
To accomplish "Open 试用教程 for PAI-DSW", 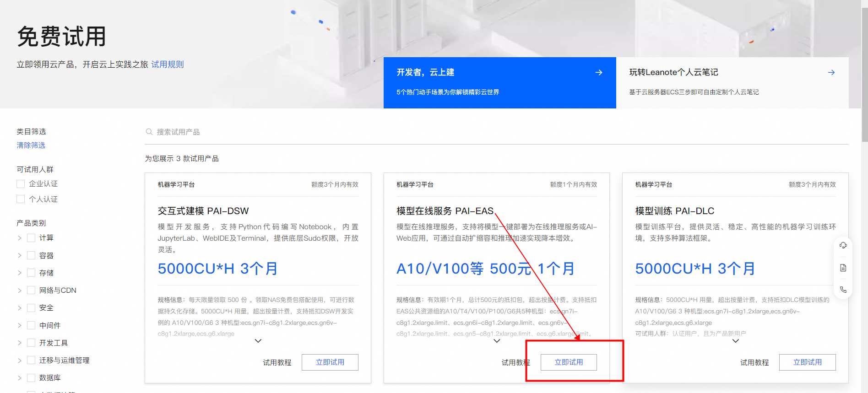I will 277,362.
